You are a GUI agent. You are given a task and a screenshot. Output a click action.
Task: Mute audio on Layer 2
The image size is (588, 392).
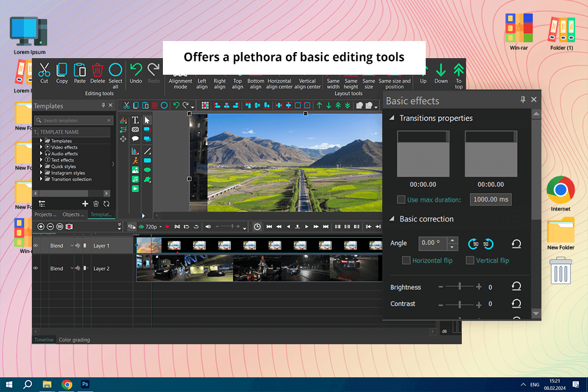(78, 268)
